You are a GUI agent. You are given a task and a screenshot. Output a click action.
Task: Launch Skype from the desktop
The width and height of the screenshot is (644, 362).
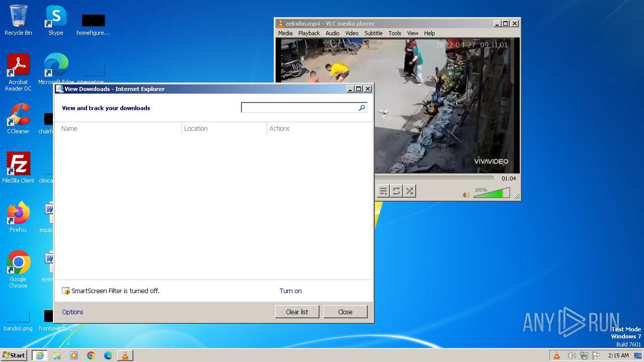tap(56, 20)
